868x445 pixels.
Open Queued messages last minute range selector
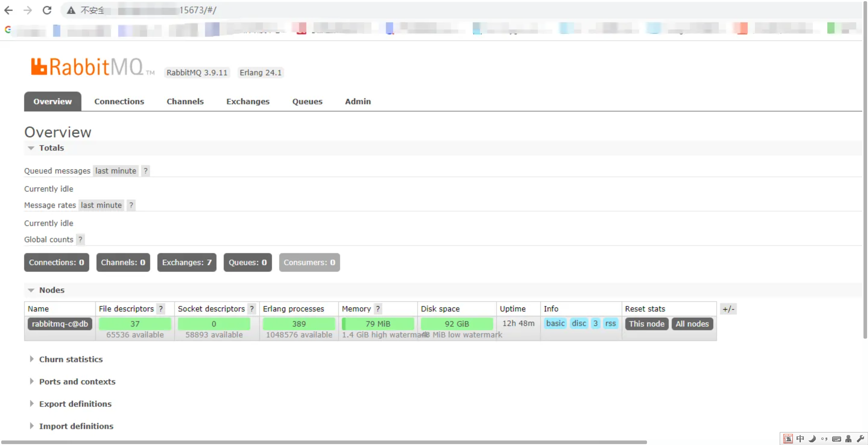115,171
